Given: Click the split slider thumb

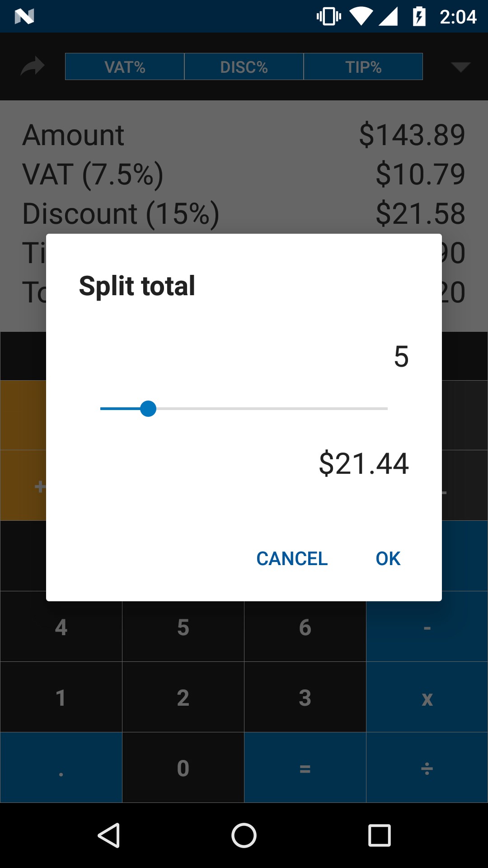Looking at the screenshot, I should [148, 409].
